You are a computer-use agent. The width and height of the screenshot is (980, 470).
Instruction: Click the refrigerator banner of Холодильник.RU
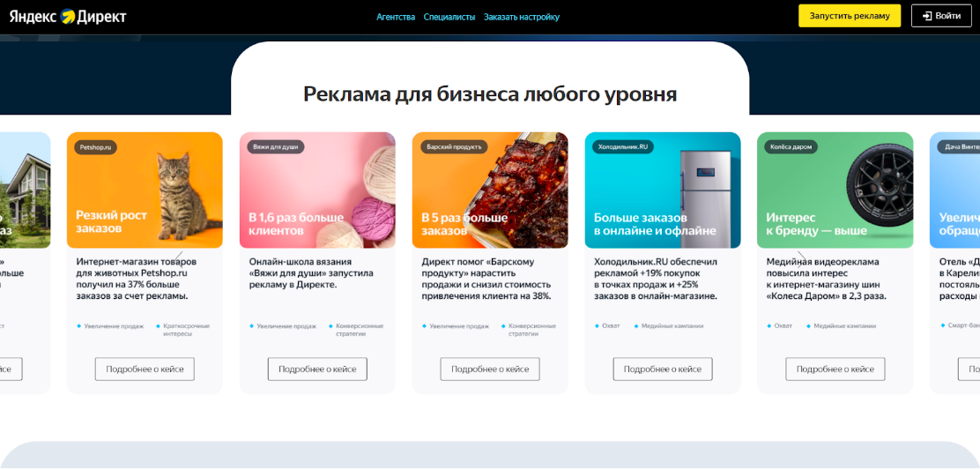(x=663, y=190)
